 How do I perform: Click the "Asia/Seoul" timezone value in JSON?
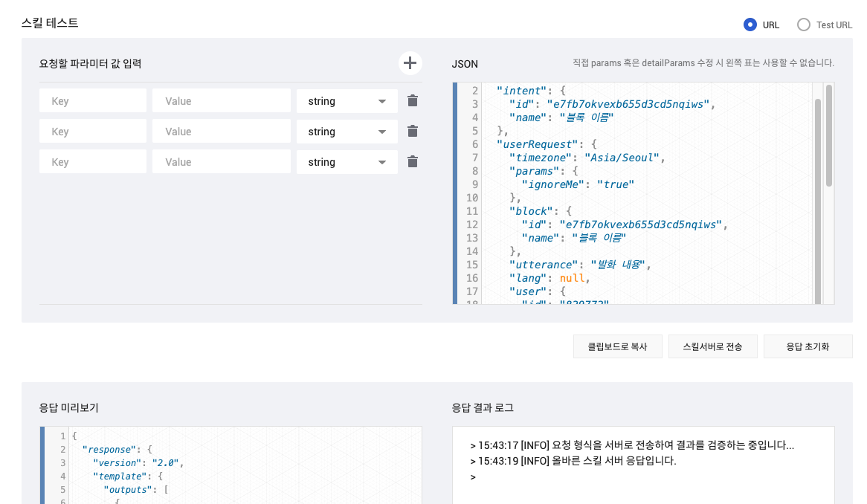point(622,158)
